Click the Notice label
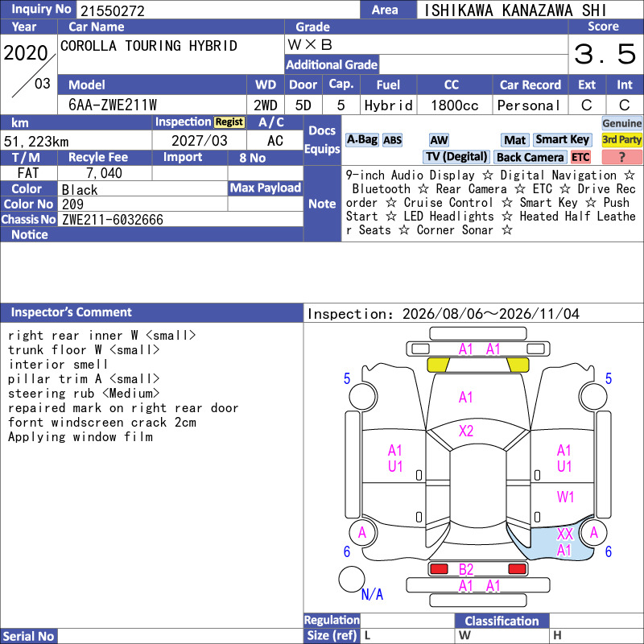Image resolution: width=644 pixels, height=644 pixels. (30, 234)
